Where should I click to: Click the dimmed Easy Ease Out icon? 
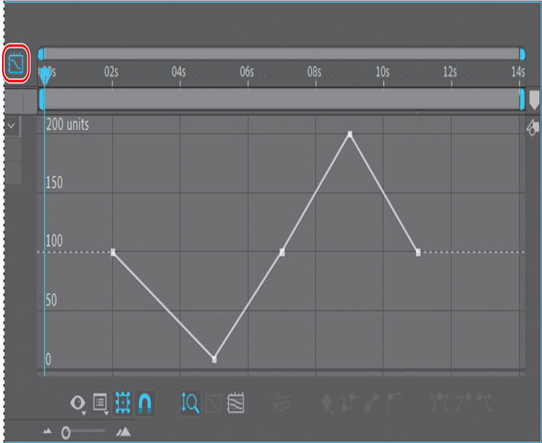(485, 402)
